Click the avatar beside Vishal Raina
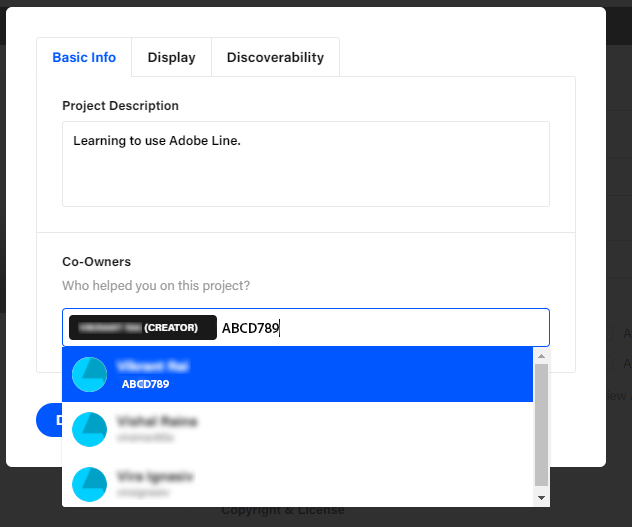This screenshot has width=632, height=527. [90, 428]
